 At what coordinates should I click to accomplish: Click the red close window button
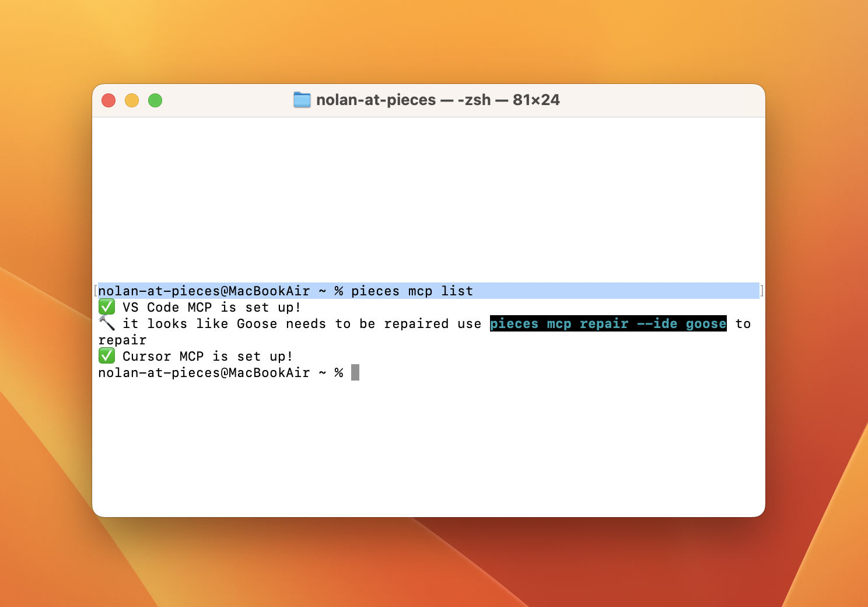[108, 100]
